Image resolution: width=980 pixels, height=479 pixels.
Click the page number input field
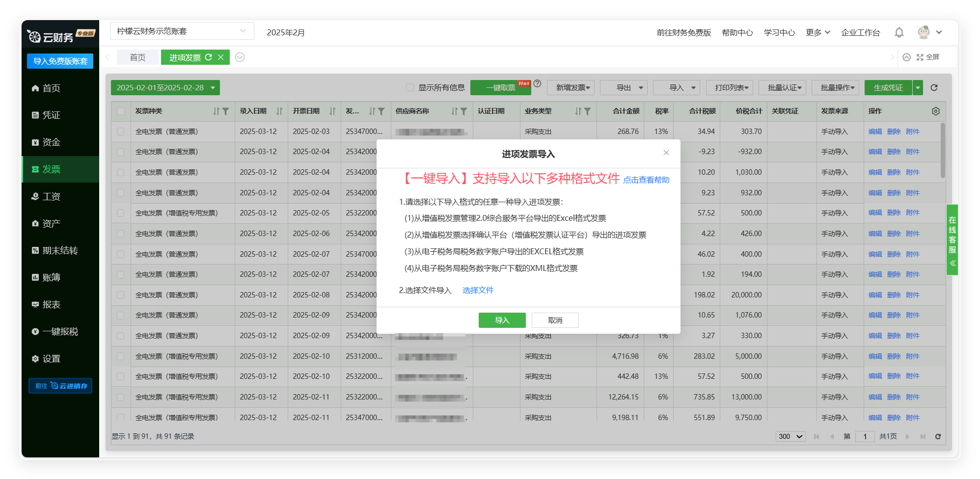tap(865, 436)
